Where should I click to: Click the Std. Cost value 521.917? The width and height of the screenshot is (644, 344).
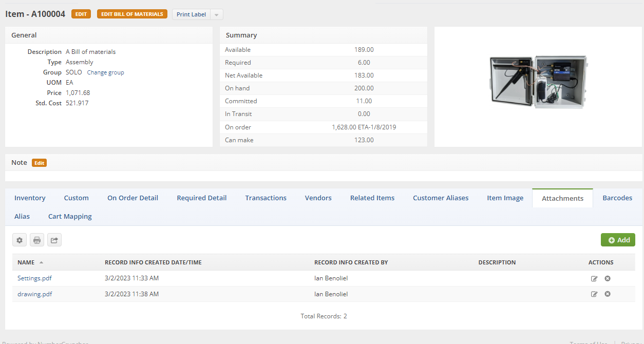(x=77, y=103)
